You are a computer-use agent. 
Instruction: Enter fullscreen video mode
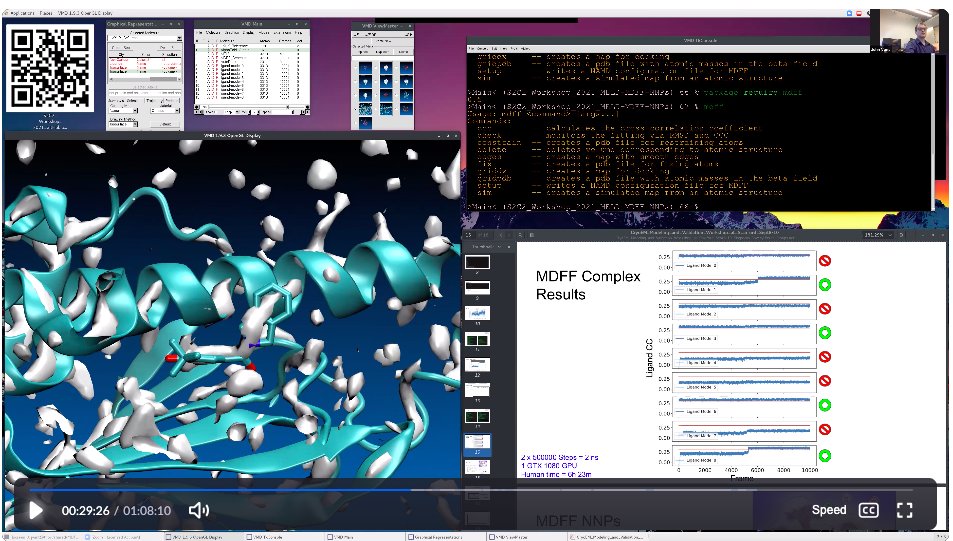(x=905, y=510)
